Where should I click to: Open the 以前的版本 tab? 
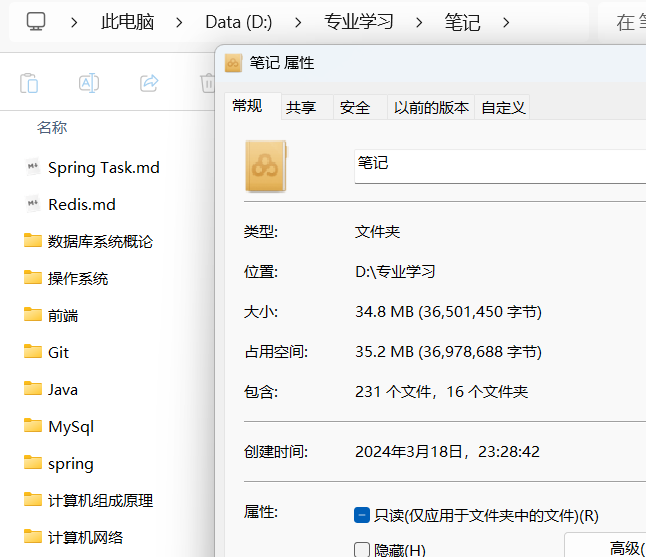[x=431, y=108]
